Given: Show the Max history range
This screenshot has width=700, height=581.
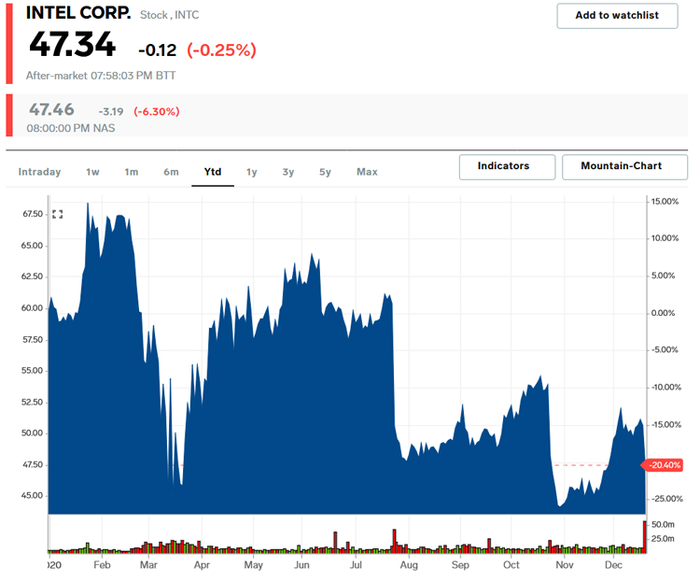Looking at the screenshot, I should pos(367,172).
